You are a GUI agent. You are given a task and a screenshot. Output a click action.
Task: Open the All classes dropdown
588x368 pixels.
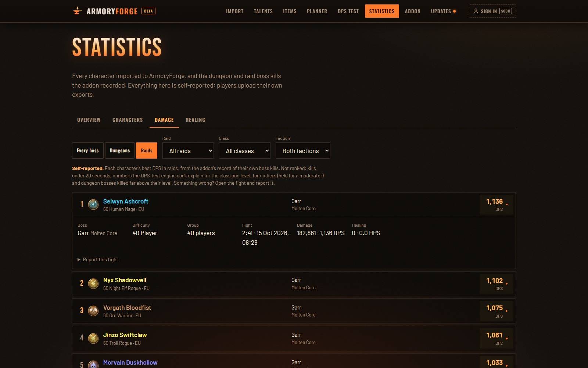coord(245,151)
